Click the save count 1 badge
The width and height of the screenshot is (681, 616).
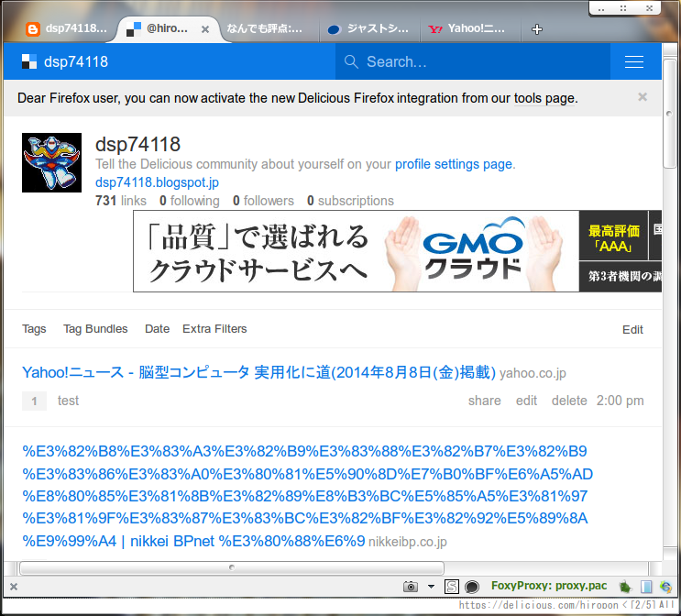[34, 401]
